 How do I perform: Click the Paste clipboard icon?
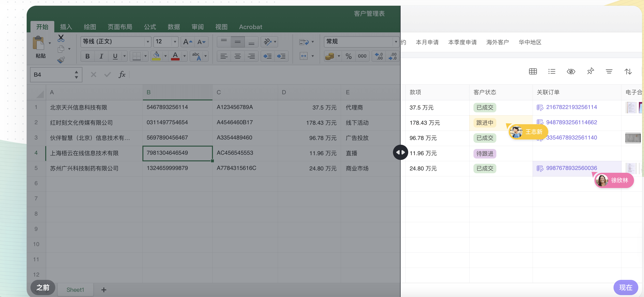pyautogui.click(x=39, y=43)
